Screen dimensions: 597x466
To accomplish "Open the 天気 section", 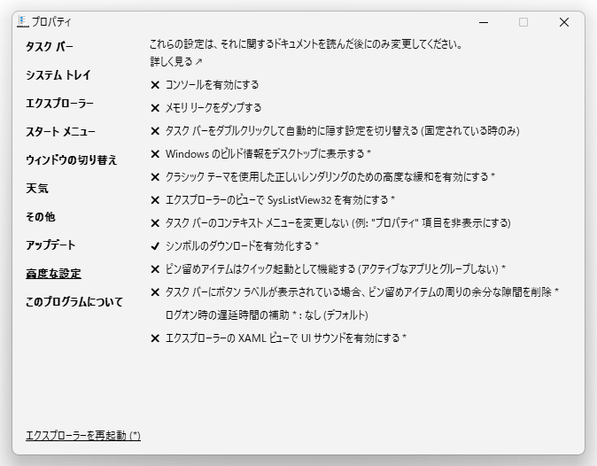I will pos(37,188).
